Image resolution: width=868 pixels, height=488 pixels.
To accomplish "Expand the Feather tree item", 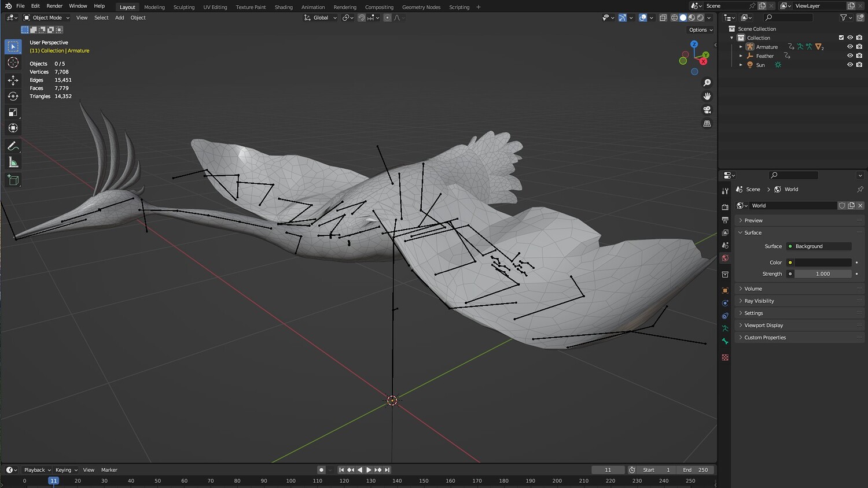I will point(741,56).
